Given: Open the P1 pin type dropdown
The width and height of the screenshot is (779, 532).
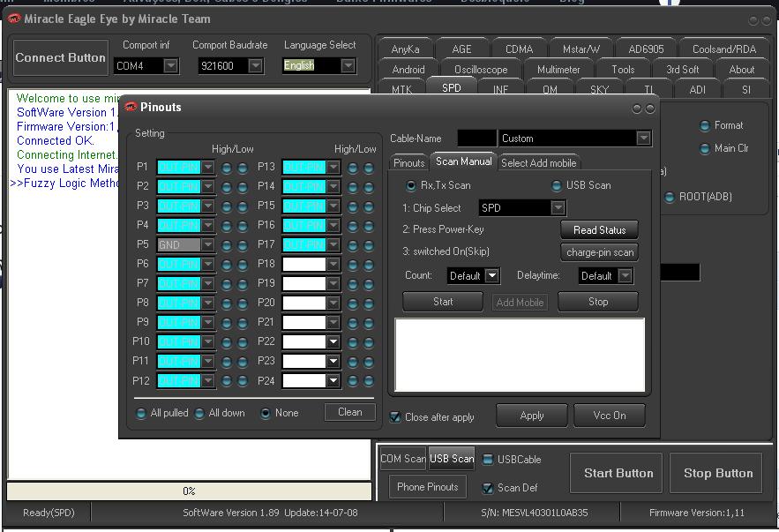Looking at the screenshot, I should (x=207, y=168).
